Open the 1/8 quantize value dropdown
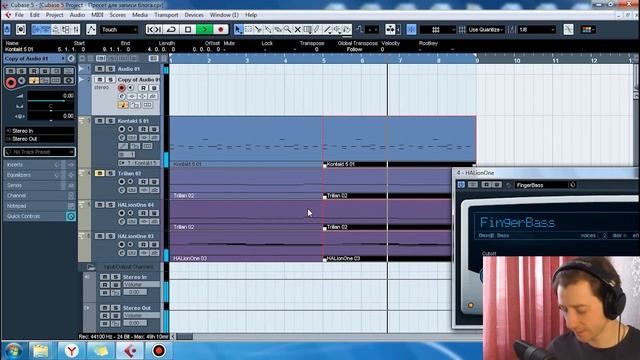Screen dimensions: 640x360 (537, 29)
